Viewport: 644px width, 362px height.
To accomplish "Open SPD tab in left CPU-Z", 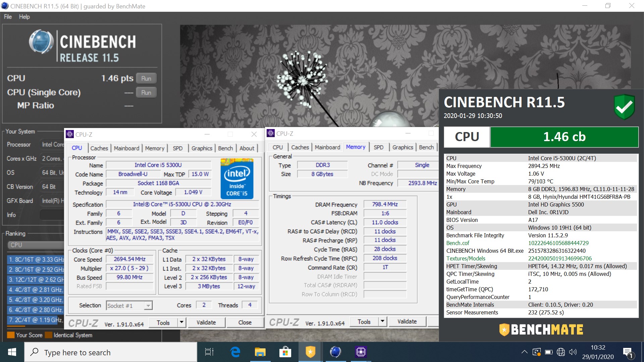I will pos(178,148).
